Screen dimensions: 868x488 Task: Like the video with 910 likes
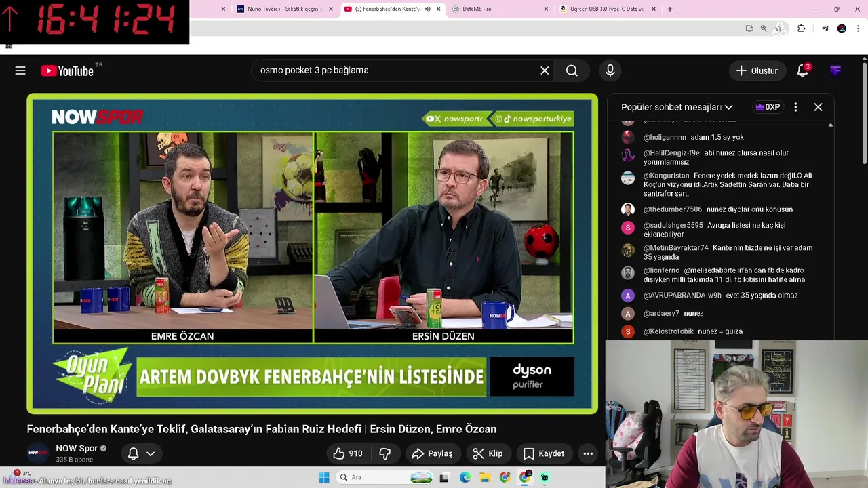coord(347,453)
